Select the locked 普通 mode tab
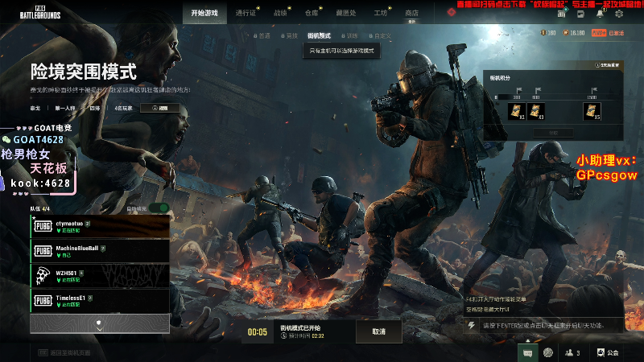Viewport: 644px width, 362px height. pyautogui.click(x=262, y=35)
